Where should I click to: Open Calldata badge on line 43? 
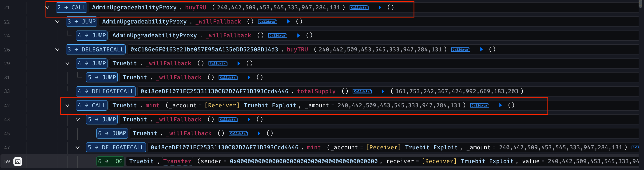228,120
